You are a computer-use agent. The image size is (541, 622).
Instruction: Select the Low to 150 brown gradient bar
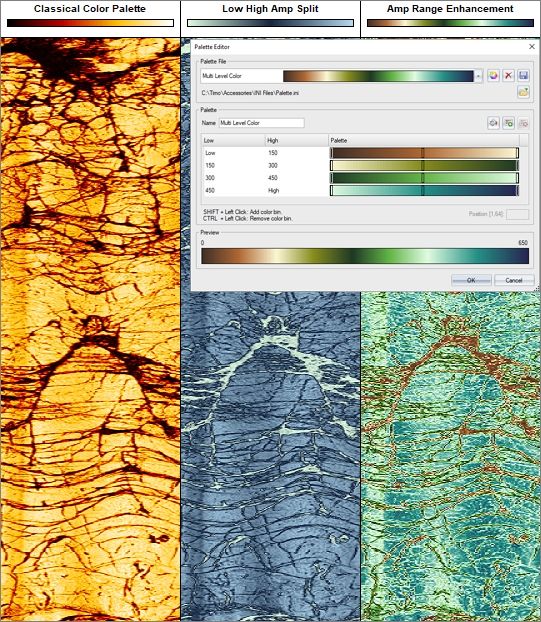424,153
